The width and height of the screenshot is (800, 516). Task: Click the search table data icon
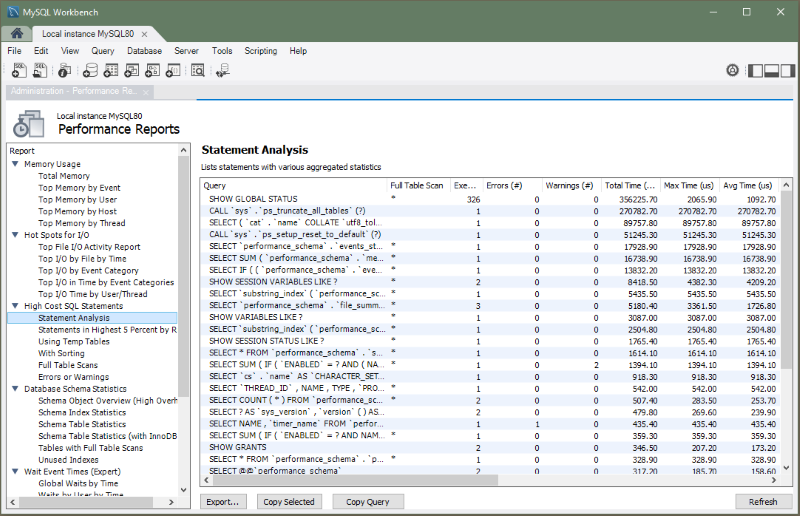(x=198, y=70)
